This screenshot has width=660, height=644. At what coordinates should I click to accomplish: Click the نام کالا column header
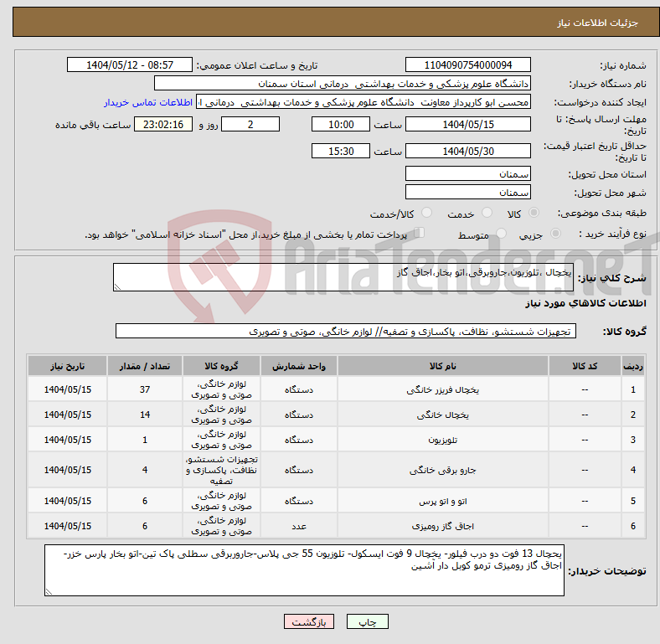[x=442, y=366]
